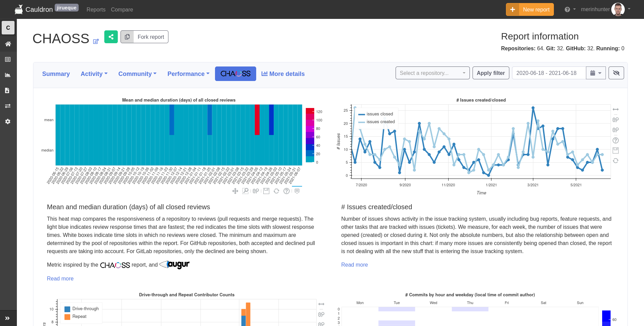644x326 pixels.
Task: Select x-pan tool on Issues chart
Action: click(616, 109)
